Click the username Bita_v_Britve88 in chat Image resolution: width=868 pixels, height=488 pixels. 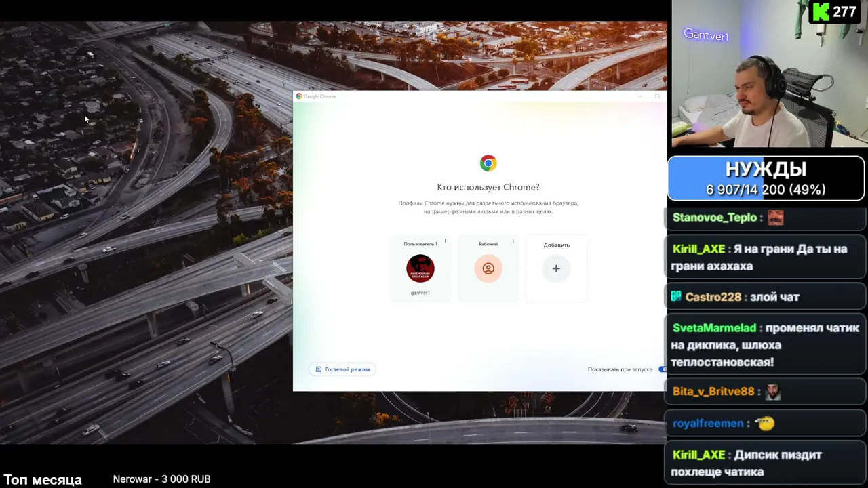713,392
